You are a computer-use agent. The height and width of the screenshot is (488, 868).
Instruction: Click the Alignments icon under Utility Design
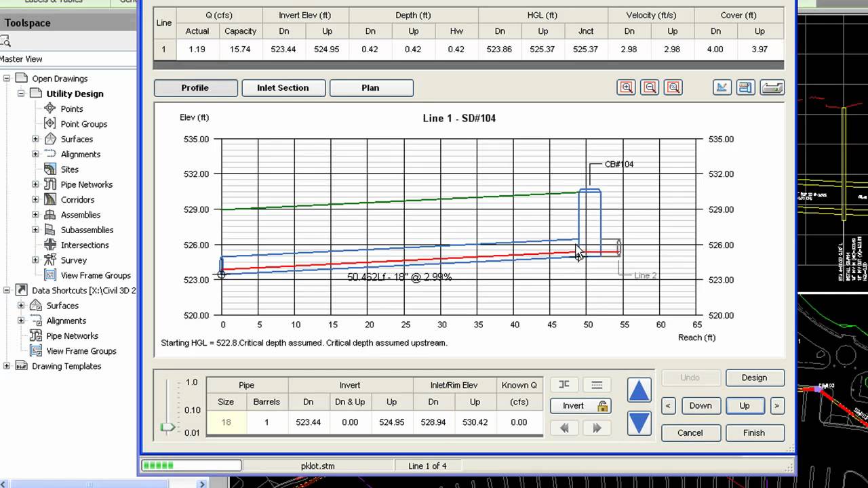[x=50, y=154]
